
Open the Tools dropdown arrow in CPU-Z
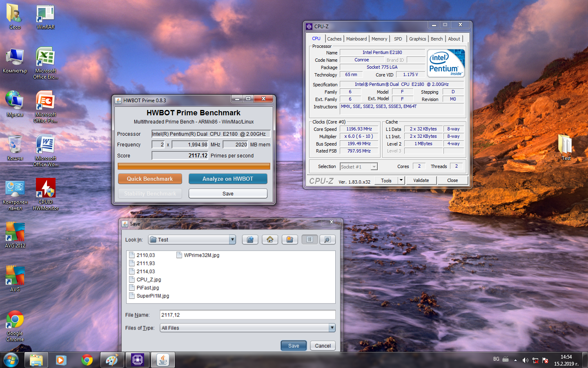click(x=401, y=180)
